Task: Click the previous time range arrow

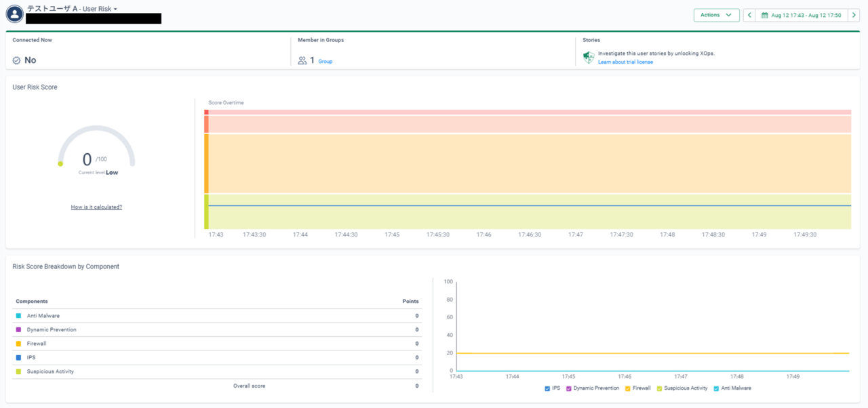Action: pos(749,15)
